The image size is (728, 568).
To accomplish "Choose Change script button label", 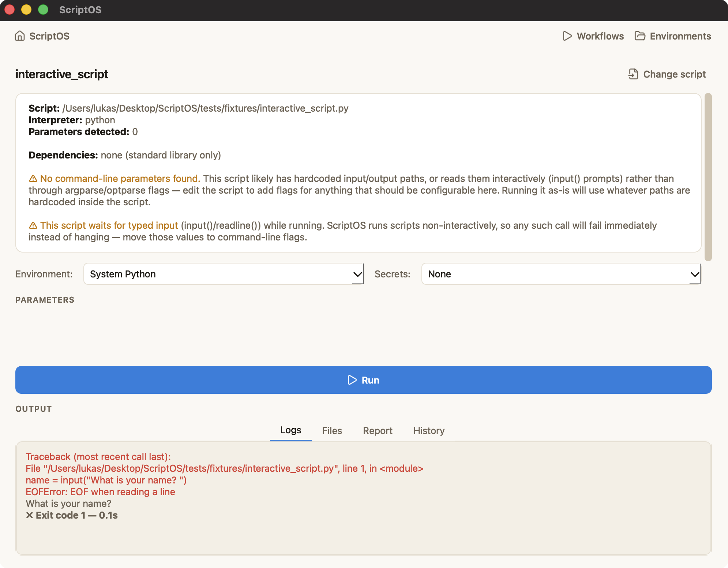I will click(674, 74).
